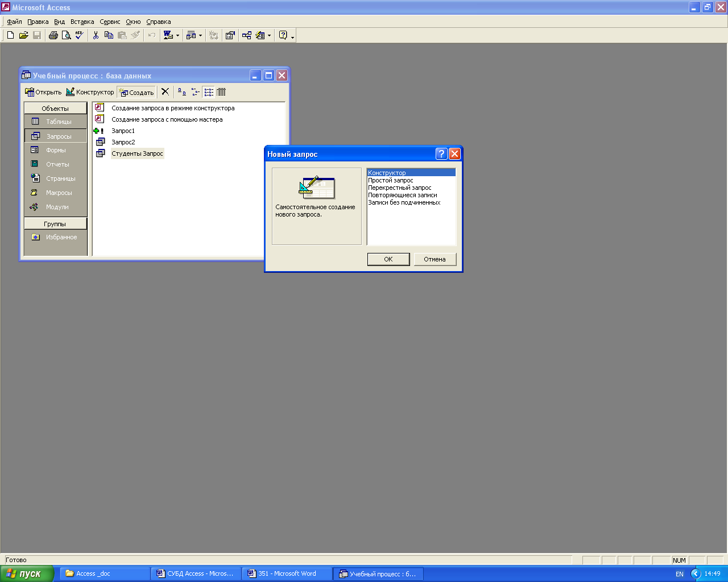Click Отмена in Новый запрос dialog
The width and height of the screenshot is (728, 582).
[435, 259]
